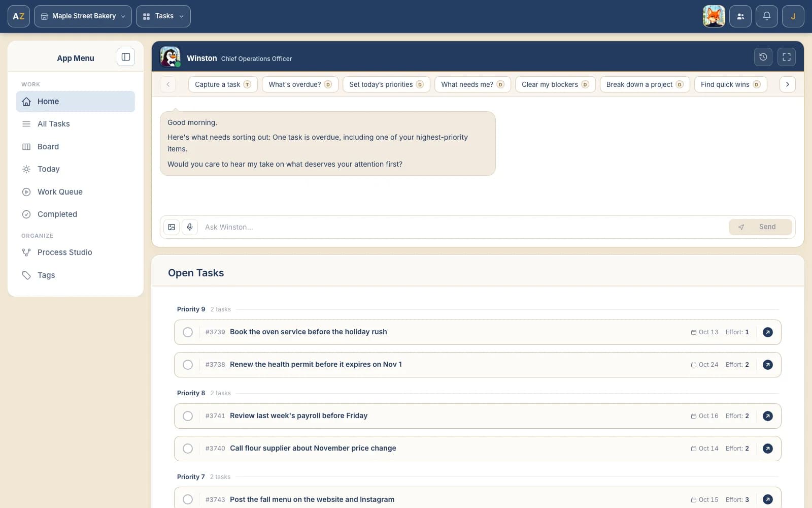Open Winston chat history
Image resolution: width=812 pixels, height=508 pixels.
pos(763,57)
